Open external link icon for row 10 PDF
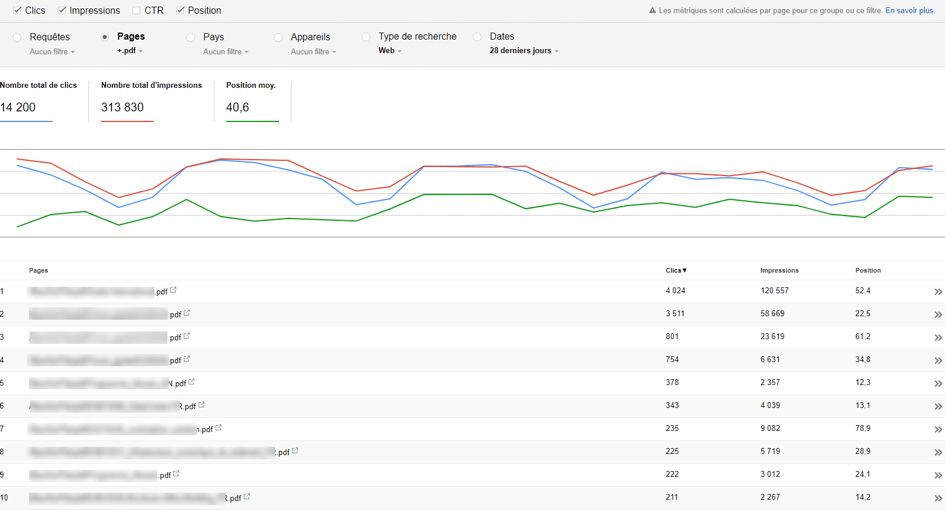 point(246,497)
